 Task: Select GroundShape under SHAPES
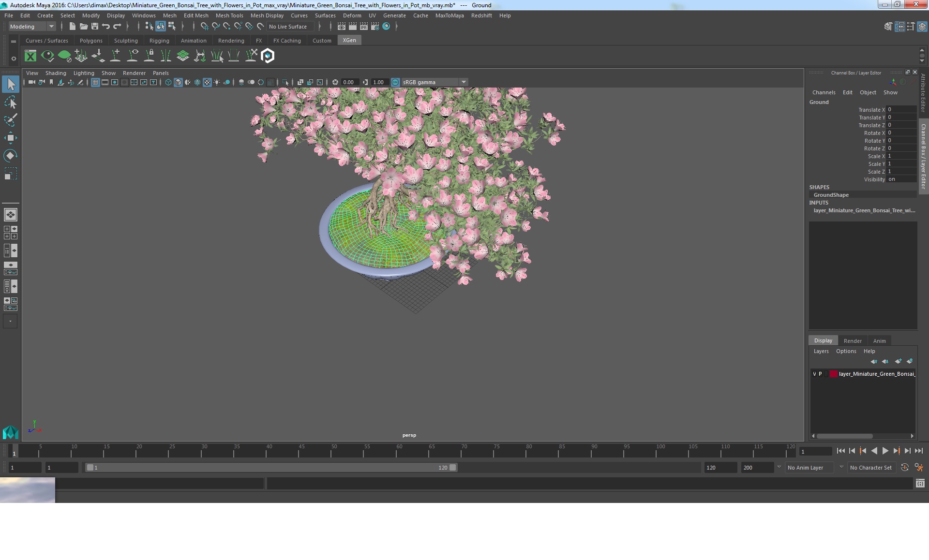(x=831, y=195)
